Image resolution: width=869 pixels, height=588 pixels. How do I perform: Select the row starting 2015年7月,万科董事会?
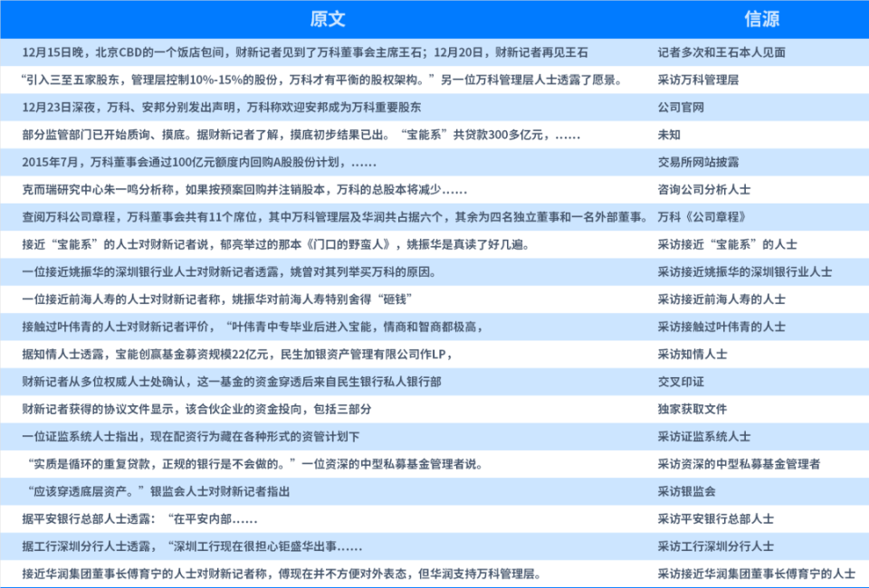click(434, 162)
